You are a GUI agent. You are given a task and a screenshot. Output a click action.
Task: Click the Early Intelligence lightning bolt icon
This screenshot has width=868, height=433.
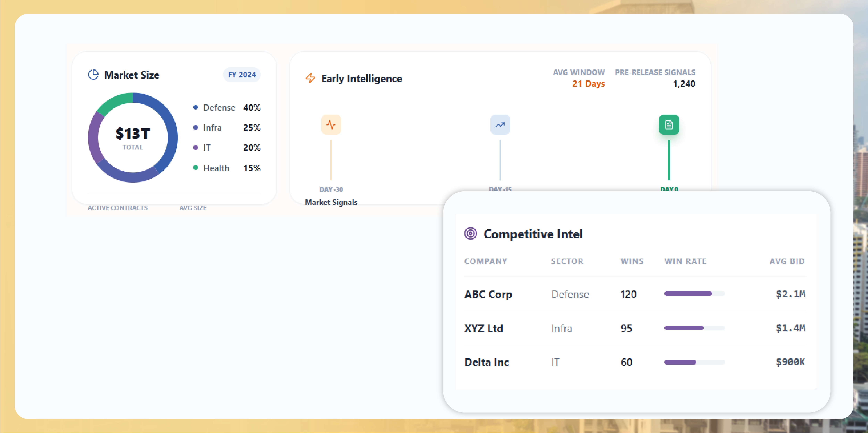(x=310, y=78)
